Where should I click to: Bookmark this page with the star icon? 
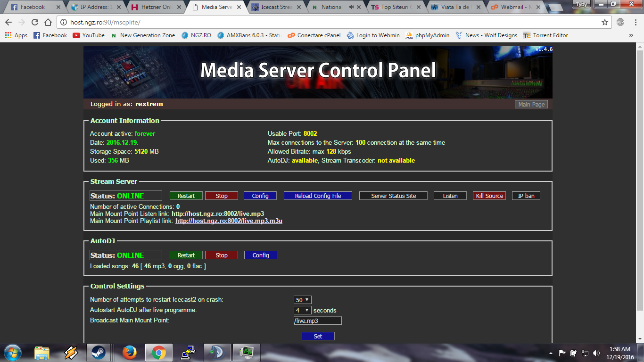click(605, 22)
